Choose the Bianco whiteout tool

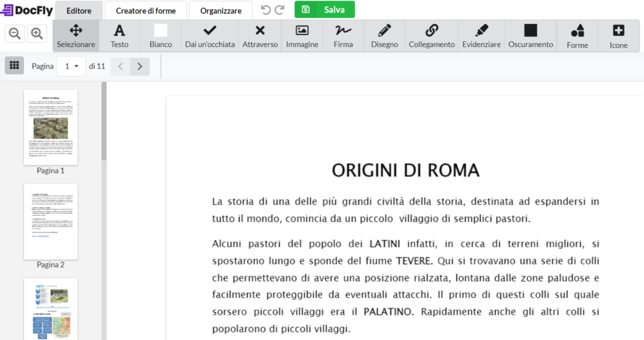[x=160, y=36]
